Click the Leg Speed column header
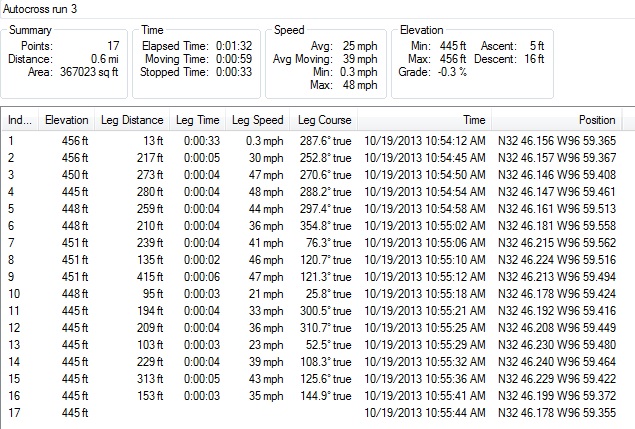This screenshot has width=635, height=429. tap(258, 120)
